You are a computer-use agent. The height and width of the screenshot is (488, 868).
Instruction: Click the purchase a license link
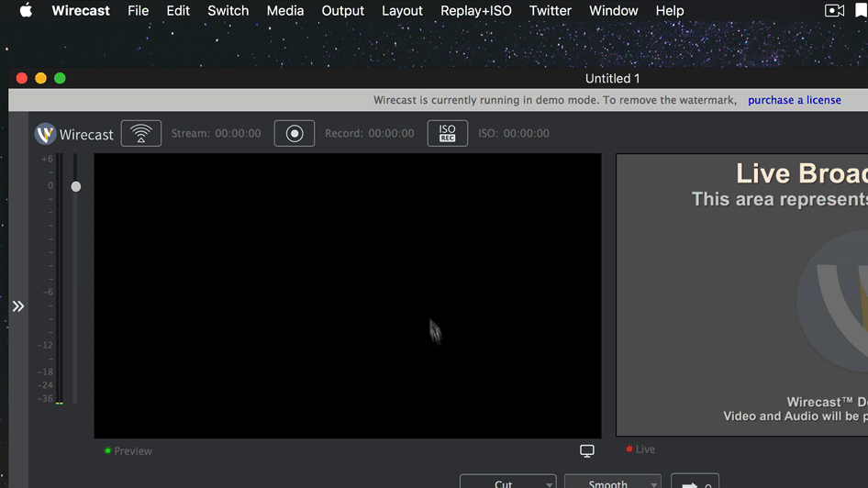tap(795, 100)
